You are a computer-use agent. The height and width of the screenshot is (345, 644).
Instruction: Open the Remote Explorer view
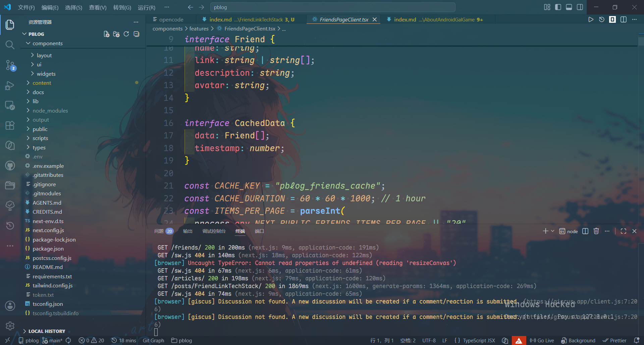[x=10, y=106]
